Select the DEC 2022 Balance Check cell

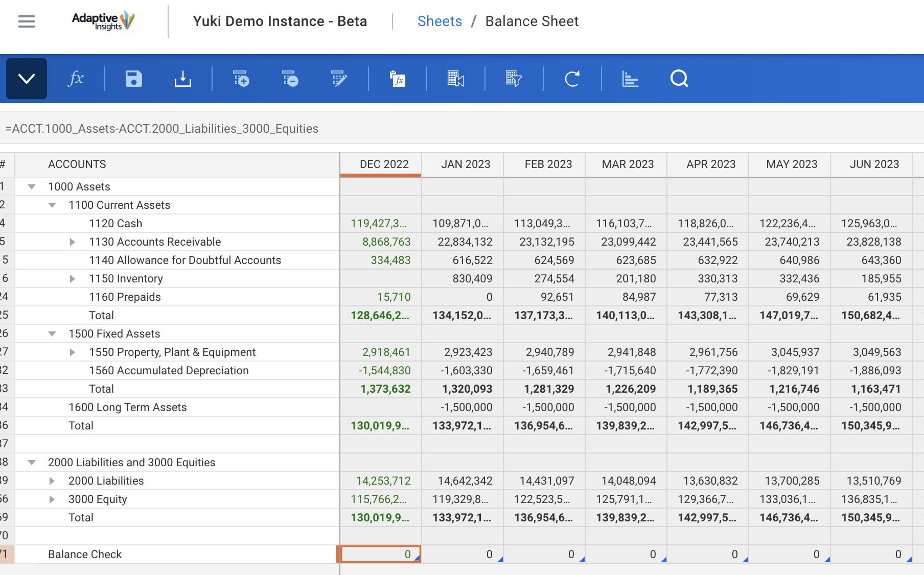click(x=381, y=555)
